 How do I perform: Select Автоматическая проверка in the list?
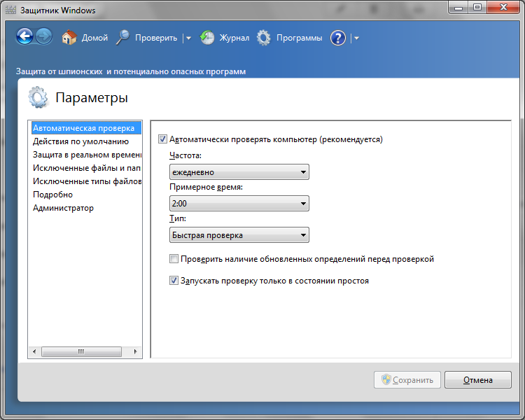[86, 128]
